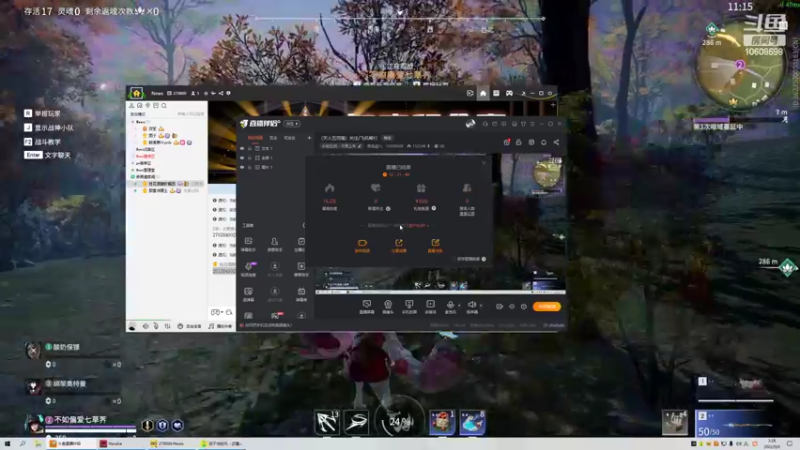
Task: Click the taskbar search icon
Action: click(x=22, y=444)
